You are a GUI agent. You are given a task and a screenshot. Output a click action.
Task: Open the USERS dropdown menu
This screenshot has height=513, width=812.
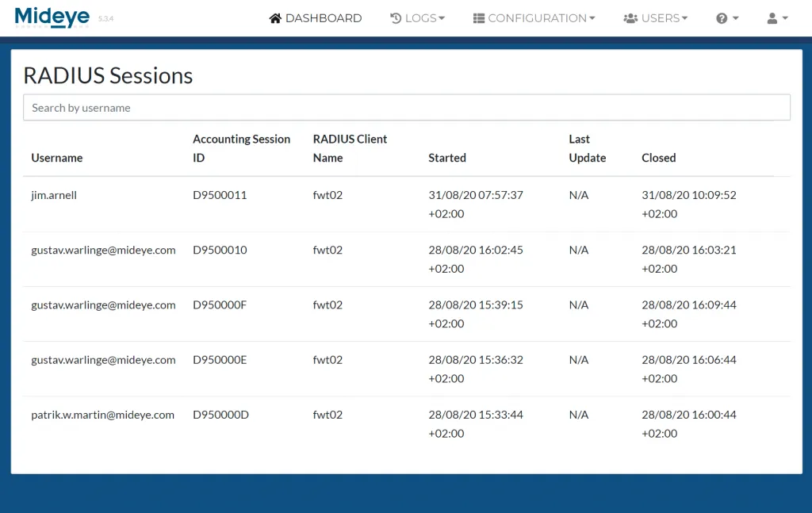point(656,17)
